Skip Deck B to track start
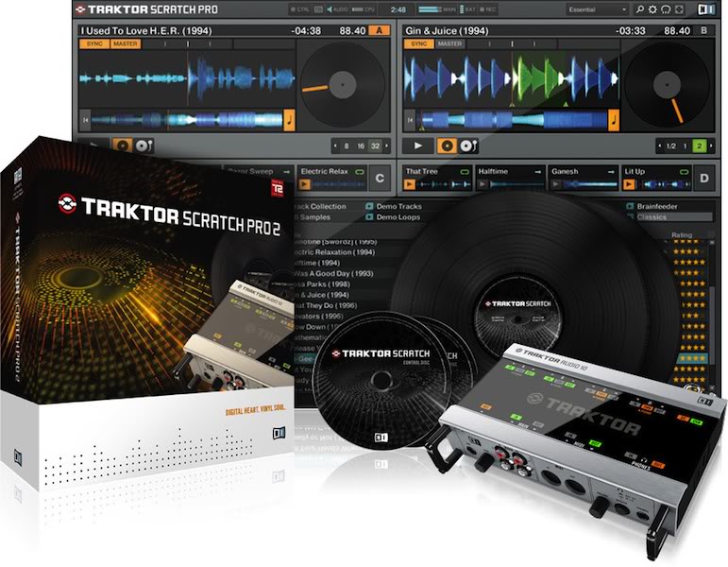 click(410, 120)
